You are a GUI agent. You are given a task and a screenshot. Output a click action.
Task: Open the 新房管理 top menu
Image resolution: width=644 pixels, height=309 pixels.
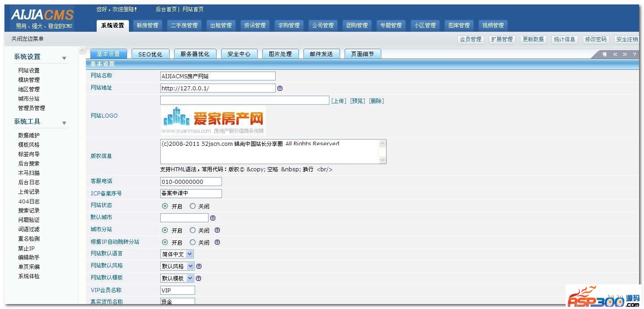tap(147, 25)
